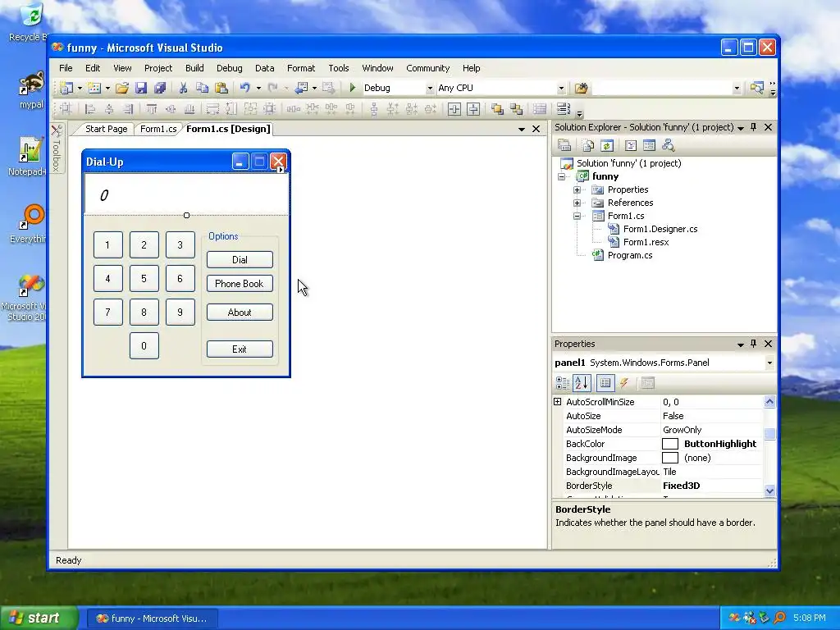Image resolution: width=840 pixels, height=630 pixels.
Task: Toggle auto-hide pin on Solution Explorer
Action: click(753, 127)
